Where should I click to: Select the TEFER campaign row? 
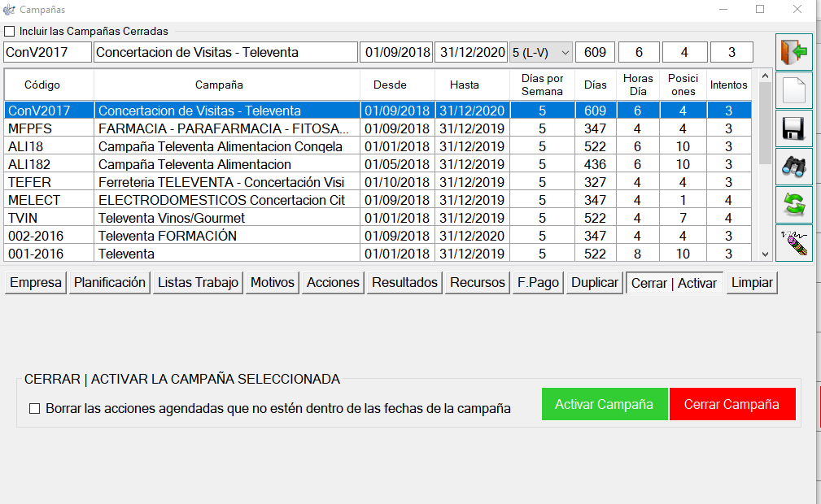point(378,182)
